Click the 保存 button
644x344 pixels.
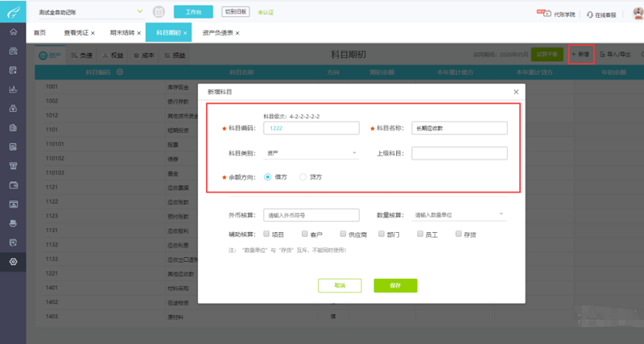395,286
